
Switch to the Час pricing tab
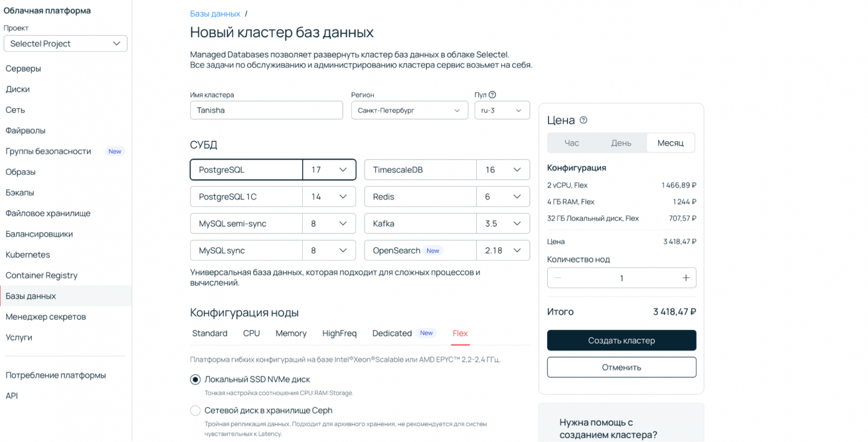tap(572, 142)
